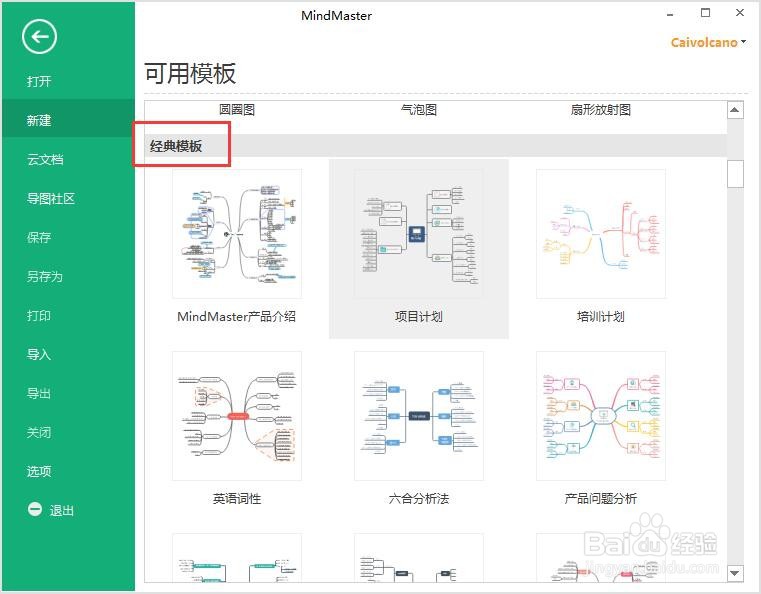Click the minus icon beside 退出
Image resolution: width=761 pixels, height=594 pixels.
(x=35, y=509)
